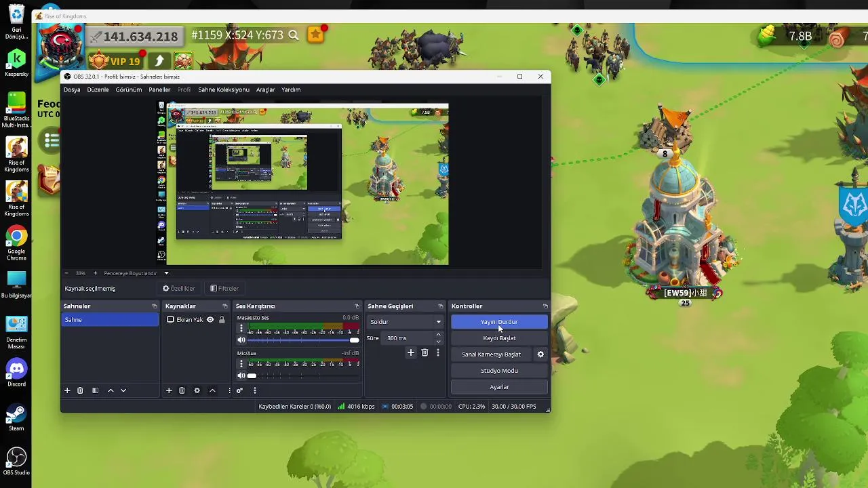The height and width of the screenshot is (488, 868).
Task: Select Ekran Yak source row
Action: pyautogui.click(x=195, y=320)
